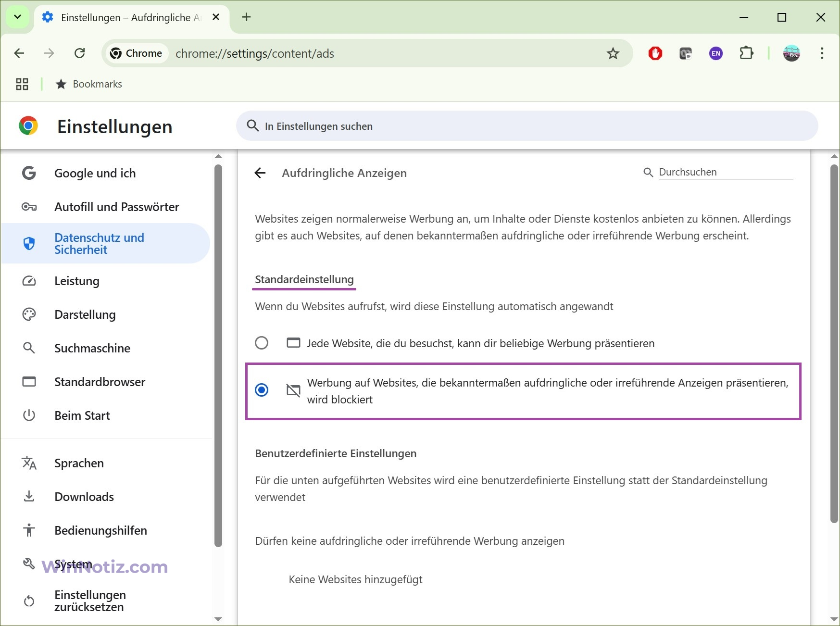Viewport: 840px width, 626px height.
Task: Open the tab search dropdown arrow
Action: [x=17, y=17]
